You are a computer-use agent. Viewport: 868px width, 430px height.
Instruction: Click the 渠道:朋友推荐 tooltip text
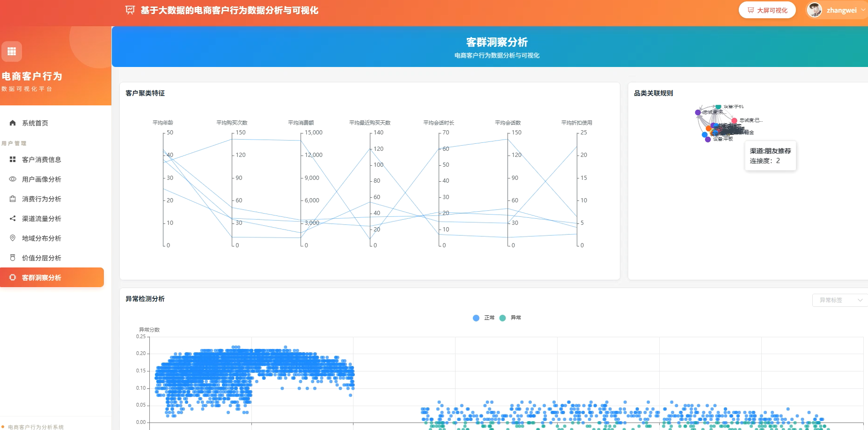click(771, 151)
